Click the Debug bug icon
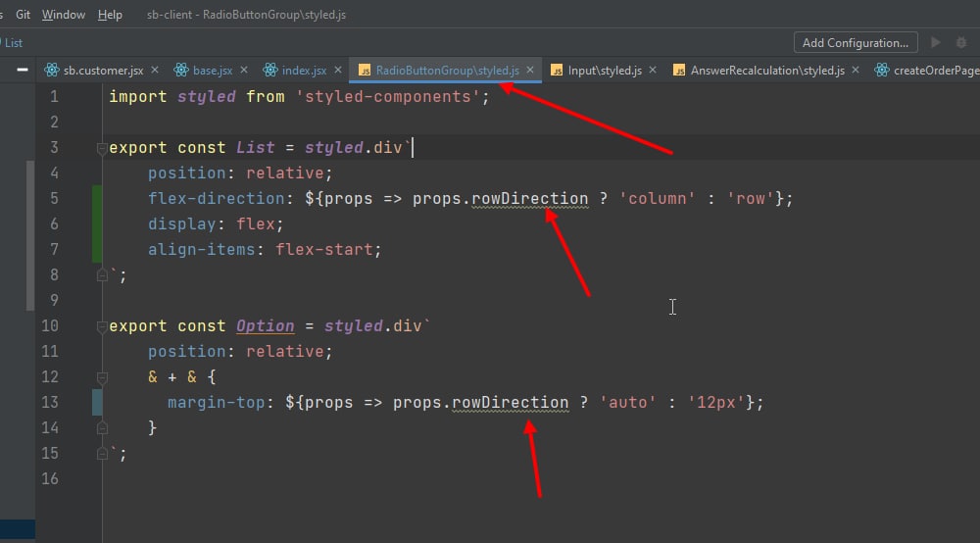Viewport: 980px width, 543px height. tap(961, 42)
